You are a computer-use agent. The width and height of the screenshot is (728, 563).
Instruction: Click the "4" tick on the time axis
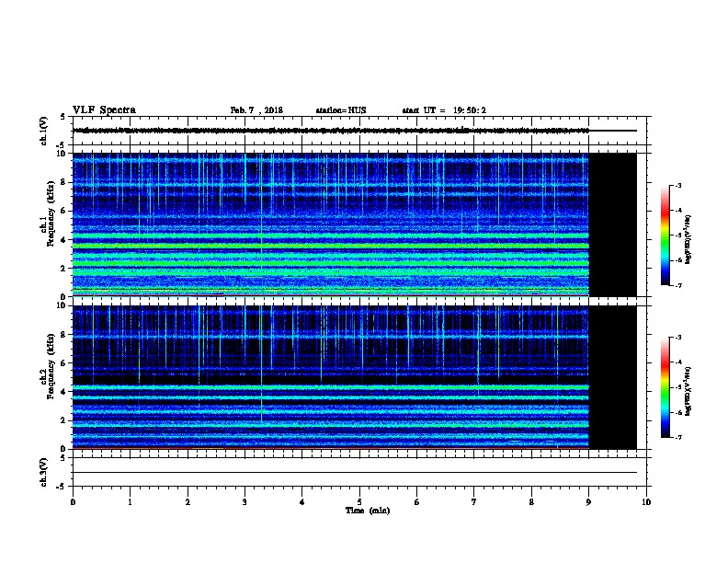[x=302, y=502]
